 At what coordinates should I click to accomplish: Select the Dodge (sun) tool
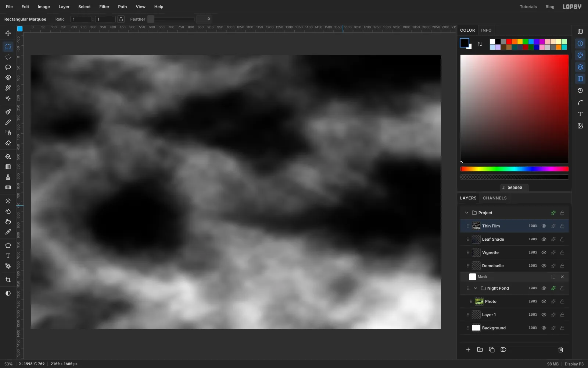pos(8,201)
